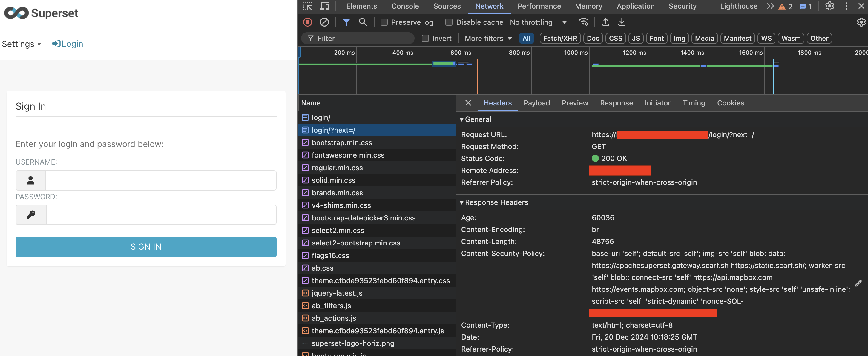
Task: Switch to the Sources tab
Action: tap(447, 6)
